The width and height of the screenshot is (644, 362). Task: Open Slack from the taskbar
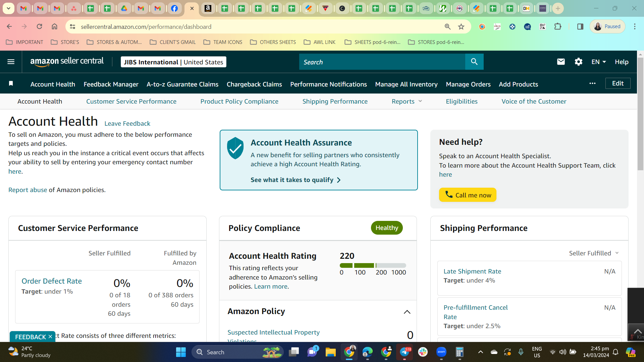click(423, 352)
